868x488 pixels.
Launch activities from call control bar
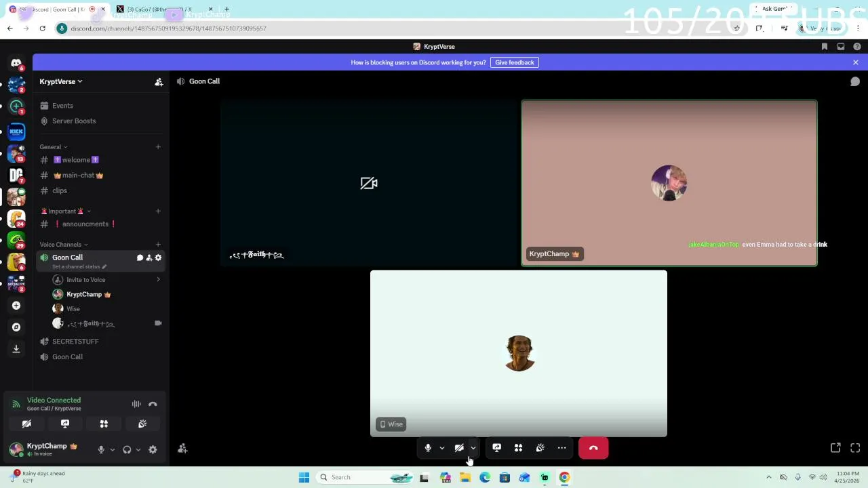click(x=518, y=448)
